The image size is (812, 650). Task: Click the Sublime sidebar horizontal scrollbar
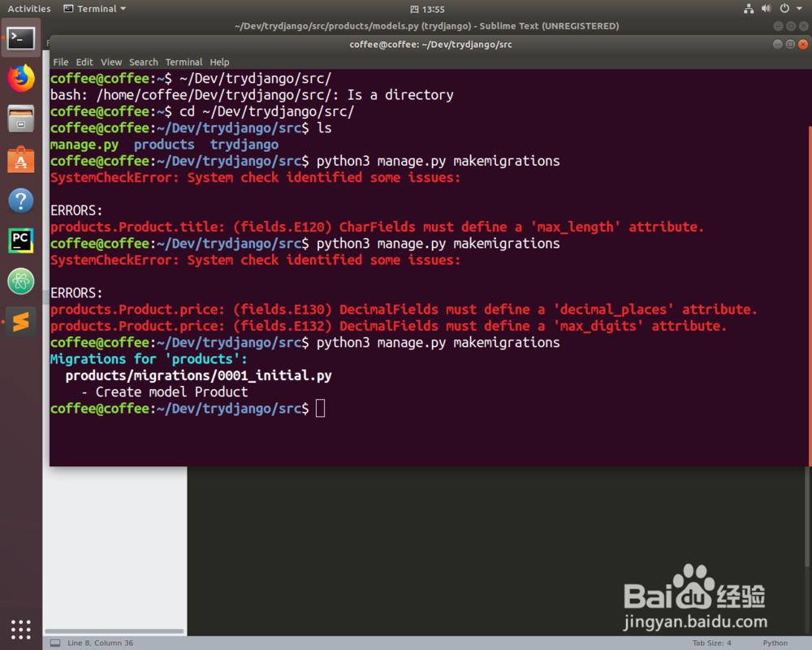pos(114,630)
